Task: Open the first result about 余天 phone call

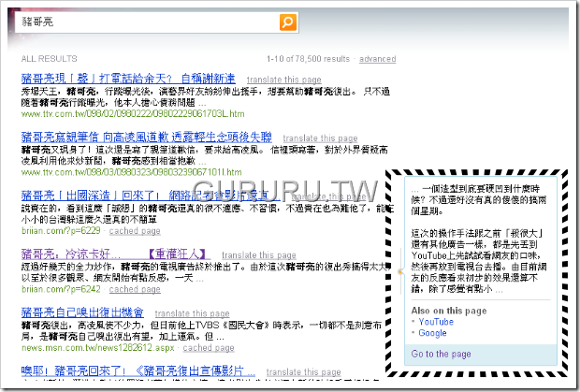Action: pyautogui.click(x=128, y=79)
